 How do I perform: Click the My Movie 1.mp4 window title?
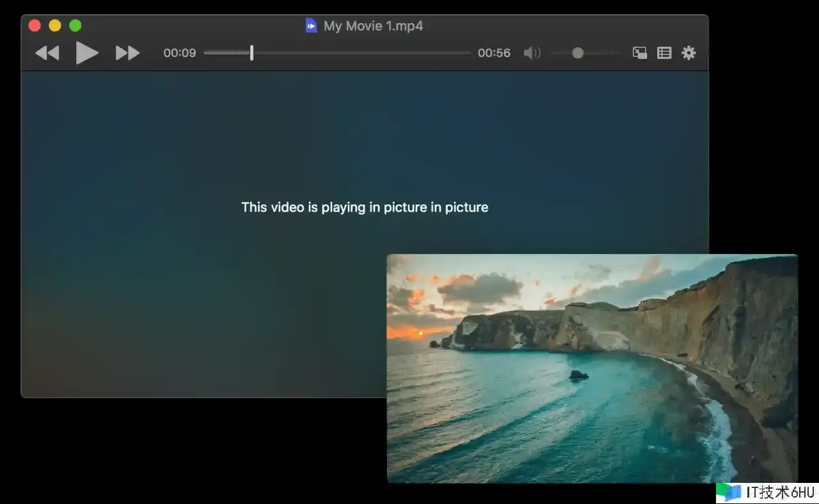373,26
